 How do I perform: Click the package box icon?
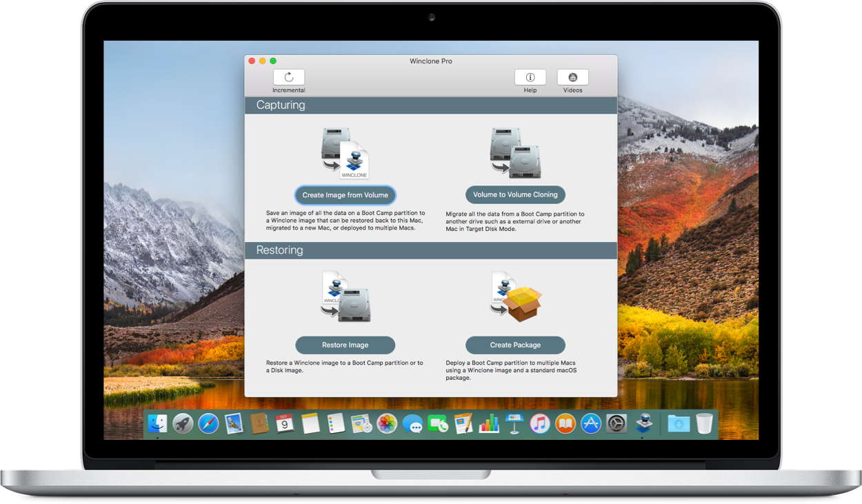click(x=517, y=296)
